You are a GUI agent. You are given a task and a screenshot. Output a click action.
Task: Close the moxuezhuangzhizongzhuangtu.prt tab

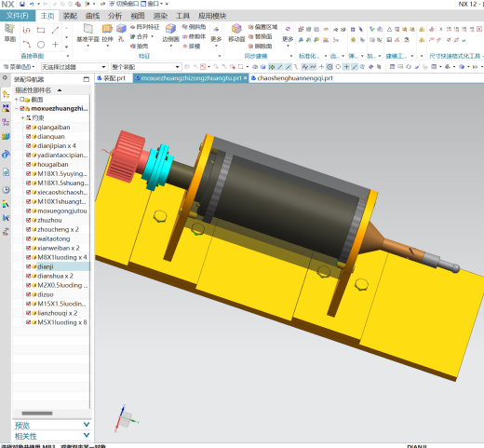pos(245,78)
